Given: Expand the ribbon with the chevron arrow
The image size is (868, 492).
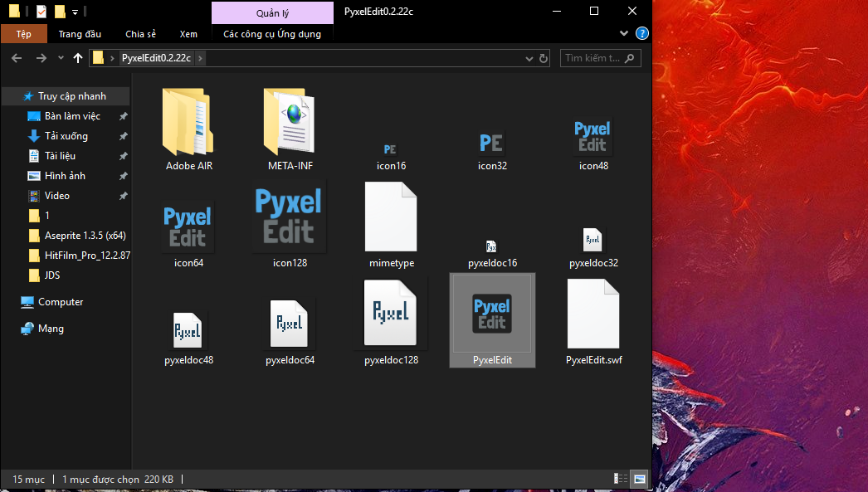Looking at the screenshot, I should click(x=625, y=34).
